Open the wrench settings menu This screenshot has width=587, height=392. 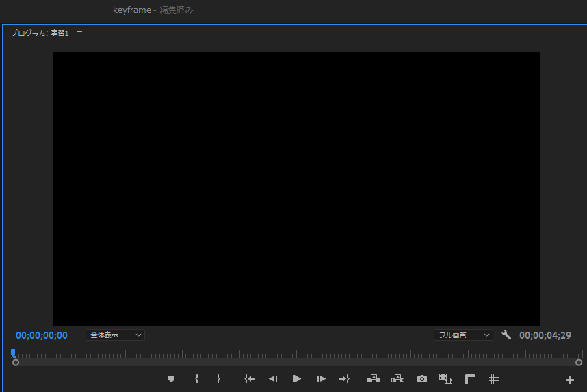point(506,335)
